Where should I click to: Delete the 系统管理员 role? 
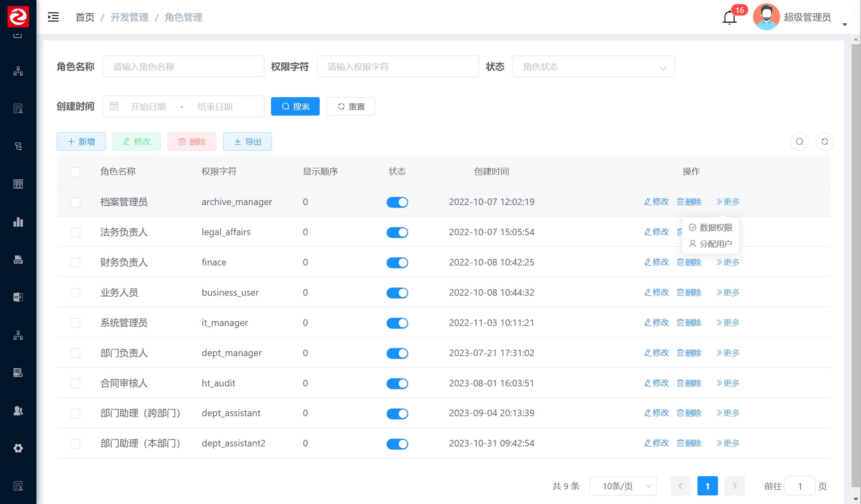click(689, 323)
